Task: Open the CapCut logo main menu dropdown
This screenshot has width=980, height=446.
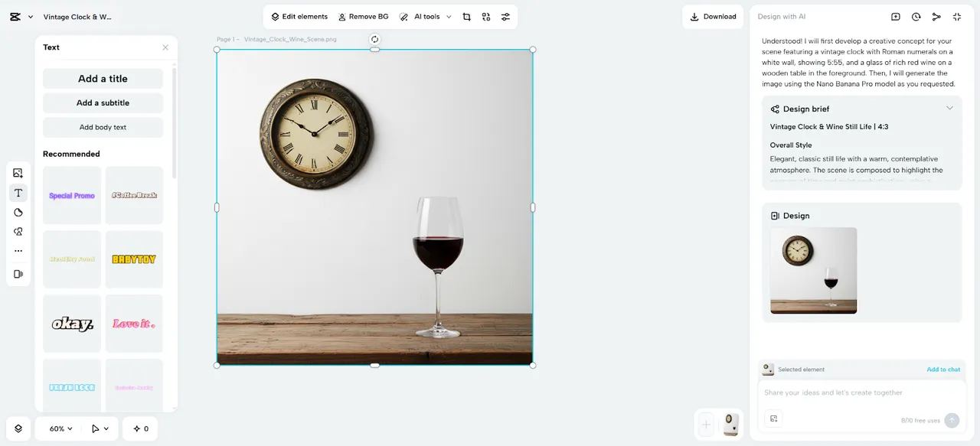Action: (21, 17)
